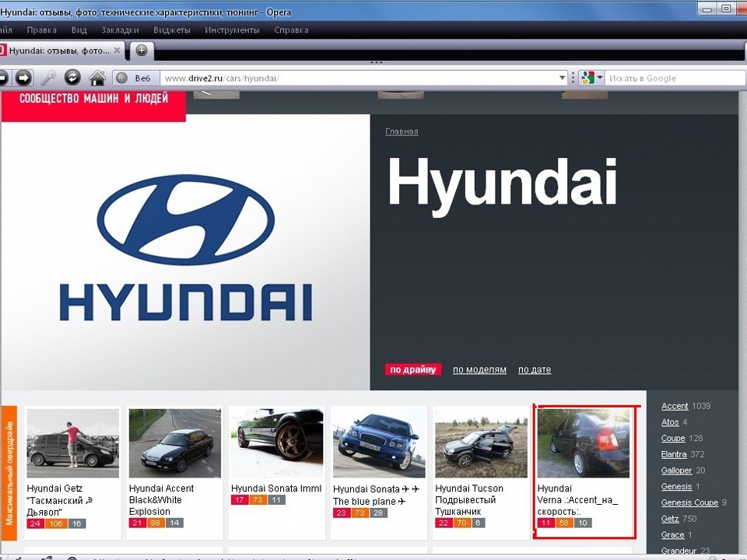Click the Hyundai Sonata Imml title
This screenshot has width=747, height=560.
[276, 488]
